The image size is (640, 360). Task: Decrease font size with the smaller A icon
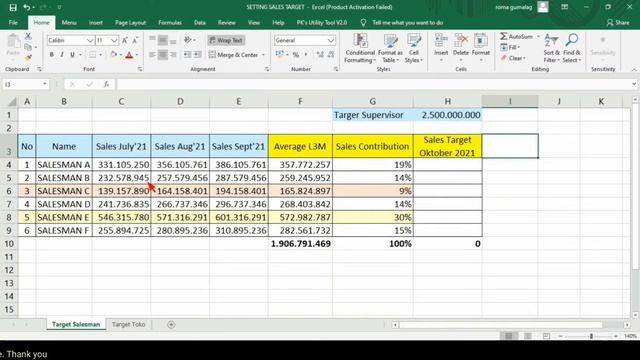point(135,40)
